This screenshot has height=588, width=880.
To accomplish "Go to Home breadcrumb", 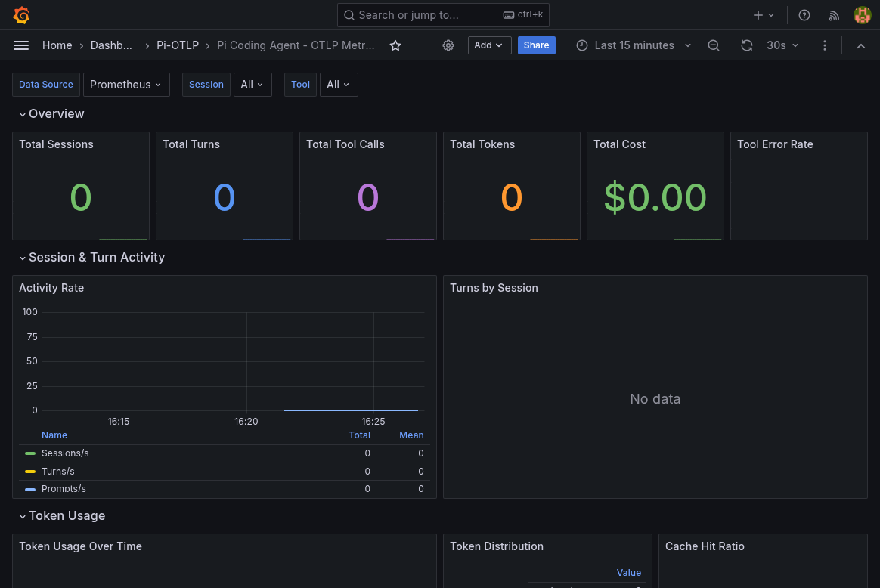I will point(57,45).
